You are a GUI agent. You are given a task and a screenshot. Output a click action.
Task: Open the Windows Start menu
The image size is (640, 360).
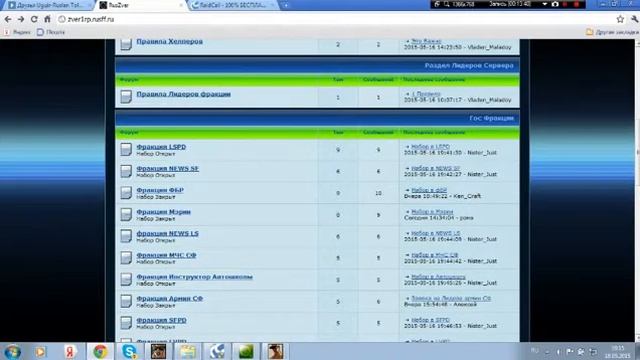[x=12, y=351]
